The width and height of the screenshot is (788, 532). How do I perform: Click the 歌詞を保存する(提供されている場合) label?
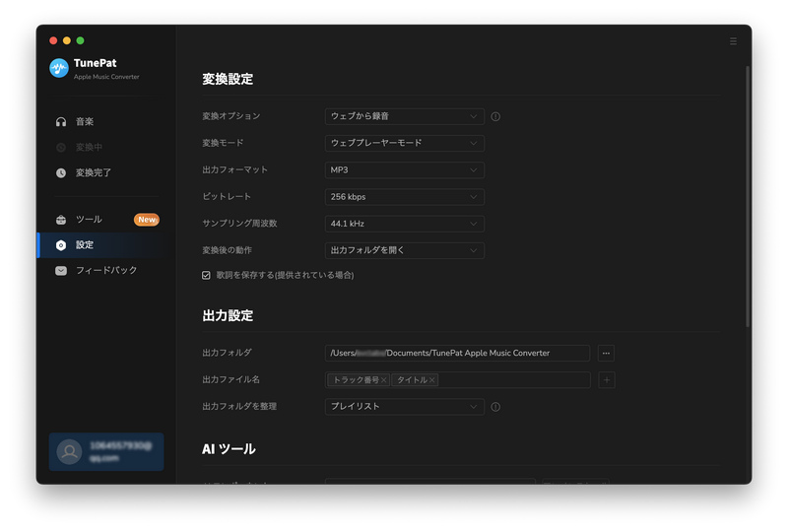pos(285,275)
